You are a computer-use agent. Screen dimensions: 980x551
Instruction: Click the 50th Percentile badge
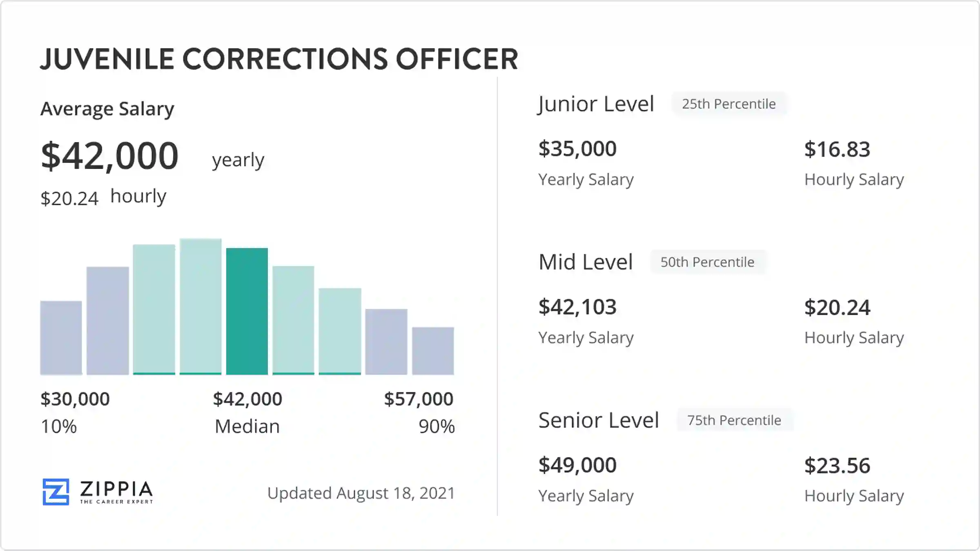pos(708,262)
